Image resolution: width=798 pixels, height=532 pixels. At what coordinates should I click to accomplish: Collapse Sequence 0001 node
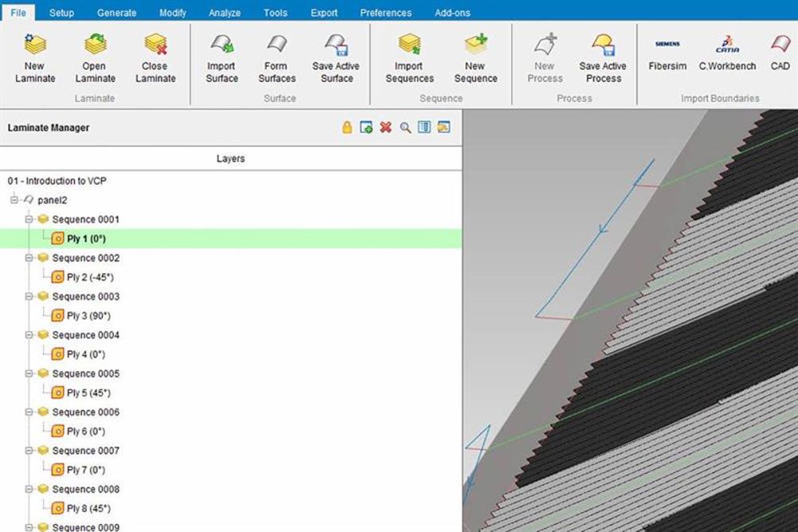pos(29,220)
